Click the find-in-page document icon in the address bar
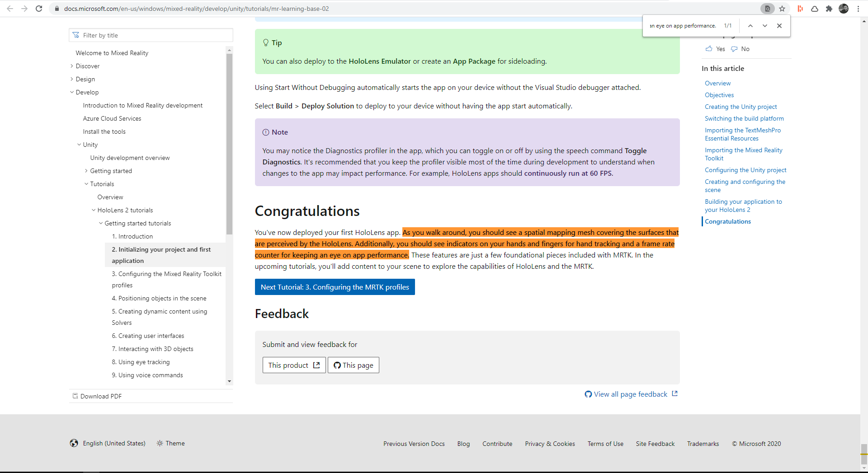 click(767, 9)
